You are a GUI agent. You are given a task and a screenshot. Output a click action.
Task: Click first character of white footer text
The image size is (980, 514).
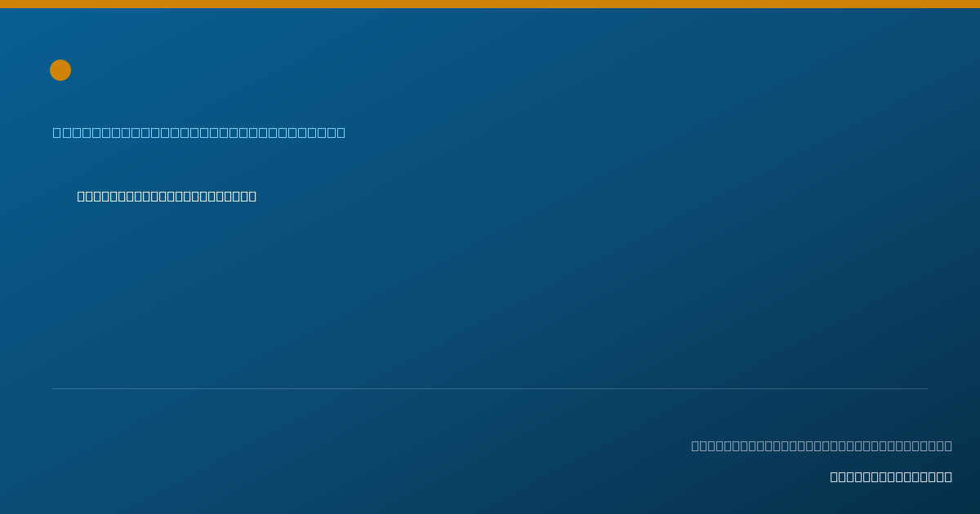[x=835, y=476]
